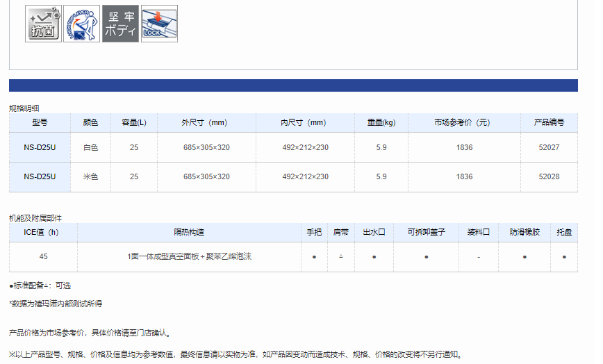Click the 机能及附属部件 section heading
Viewport: 603px width, 364px height.
[35, 218]
